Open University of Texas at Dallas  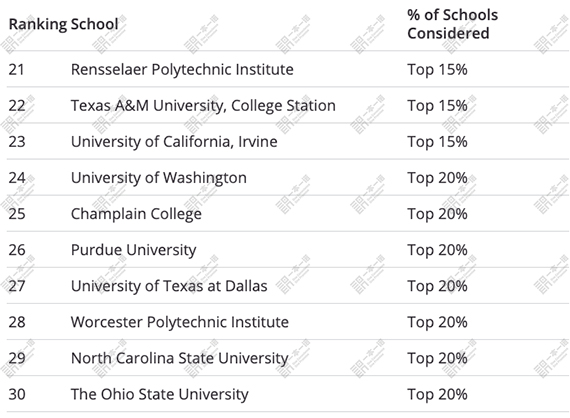tap(169, 286)
